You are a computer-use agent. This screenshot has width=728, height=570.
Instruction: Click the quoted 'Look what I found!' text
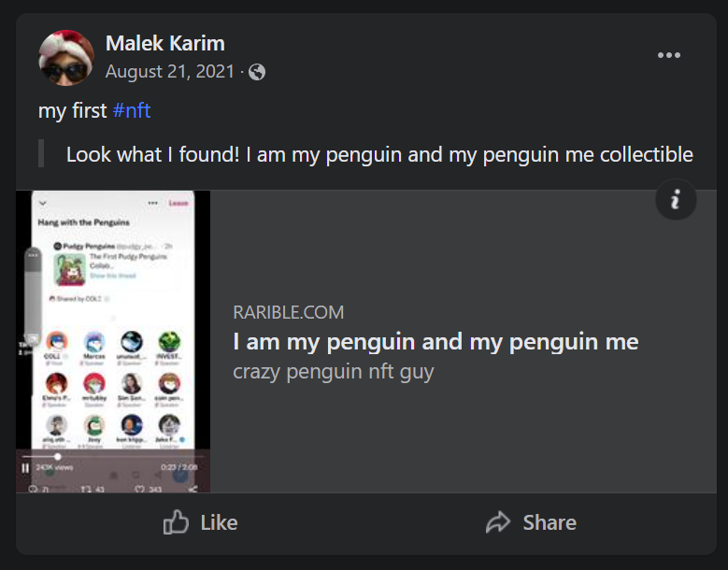[x=379, y=154]
